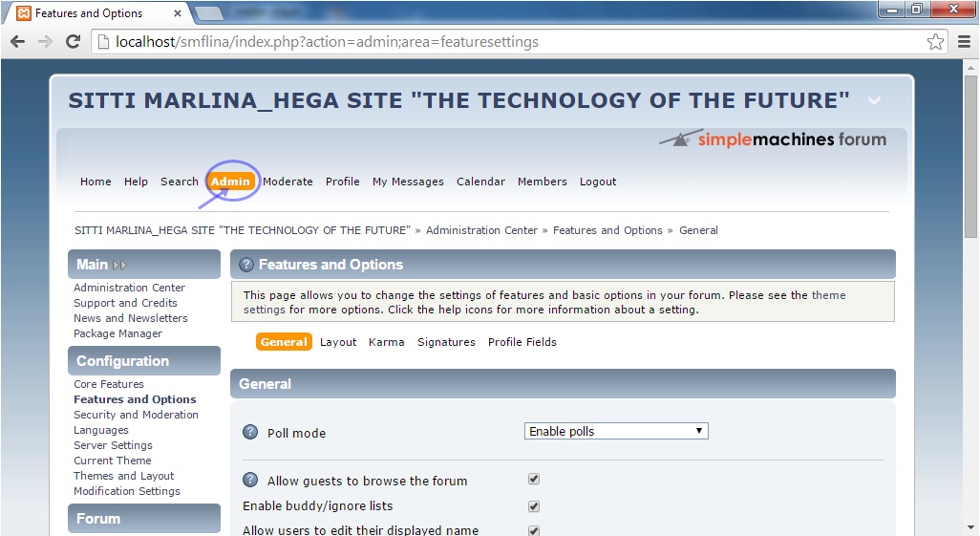
Task: Open the Chrome menu hamburger icon
Action: coord(961,42)
